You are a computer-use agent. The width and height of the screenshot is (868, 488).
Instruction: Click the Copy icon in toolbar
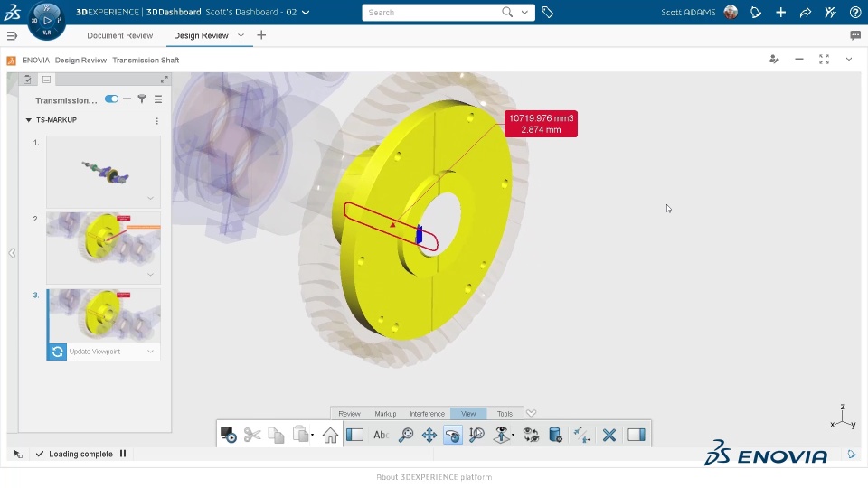tap(276, 435)
